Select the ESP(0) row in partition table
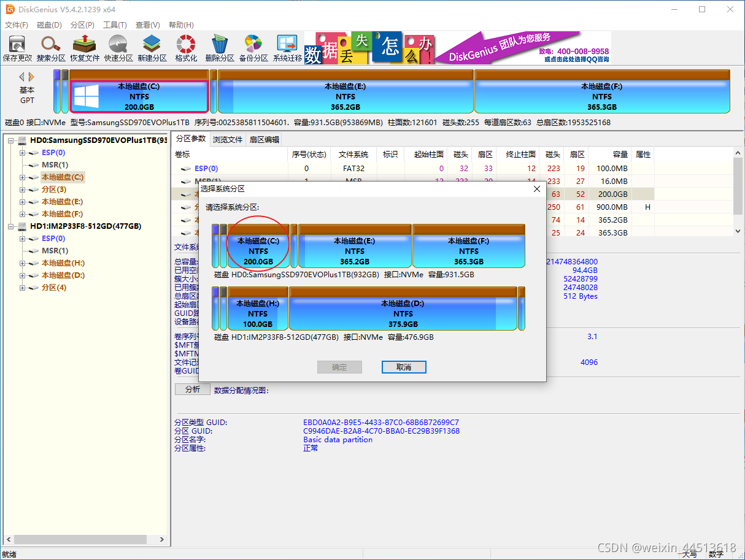This screenshot has width=745, height=560. 412,168
